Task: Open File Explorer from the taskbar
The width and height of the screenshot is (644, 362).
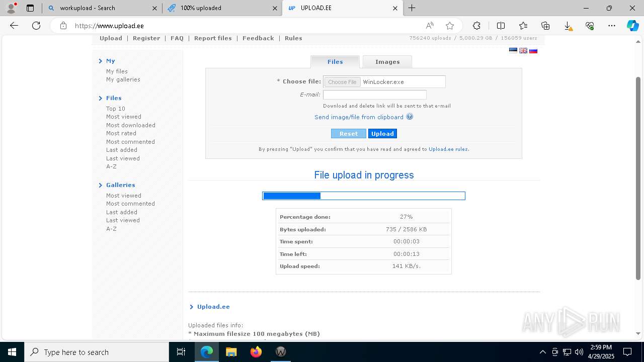Action: [231, 352]
